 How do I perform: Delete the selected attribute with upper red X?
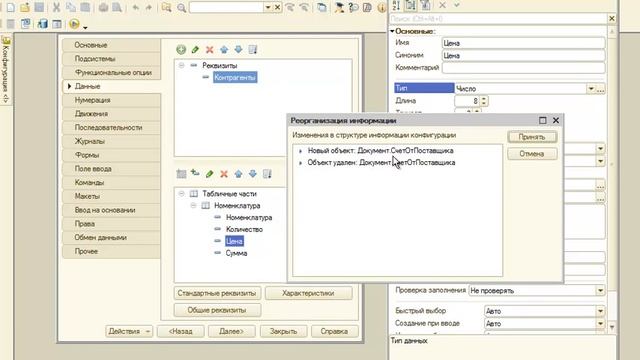[x=209, y=50]
